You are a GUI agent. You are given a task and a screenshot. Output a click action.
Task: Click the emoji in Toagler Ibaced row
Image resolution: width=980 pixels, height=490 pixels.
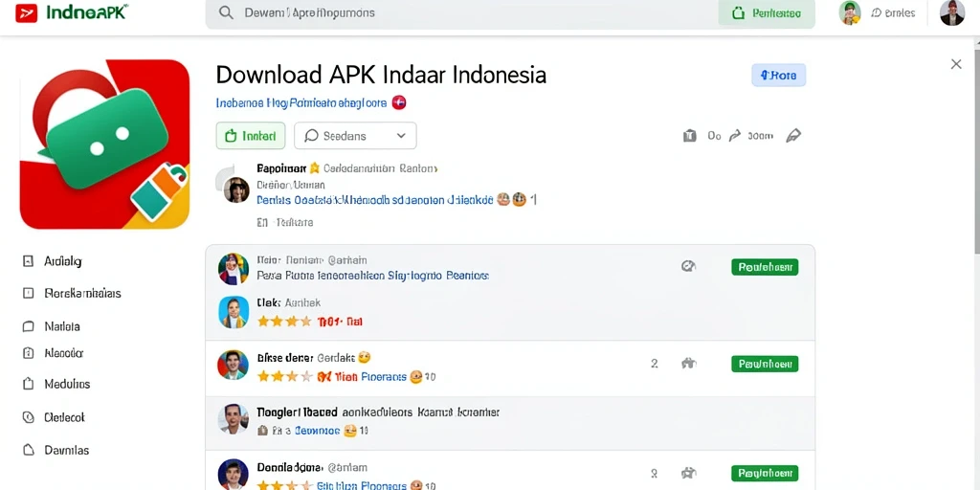(350, 431)
